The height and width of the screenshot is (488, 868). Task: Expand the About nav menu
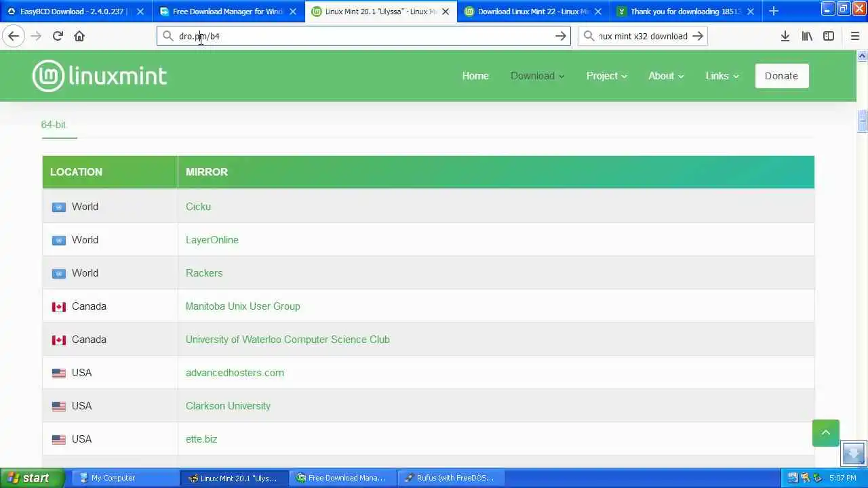pos(666,76)
